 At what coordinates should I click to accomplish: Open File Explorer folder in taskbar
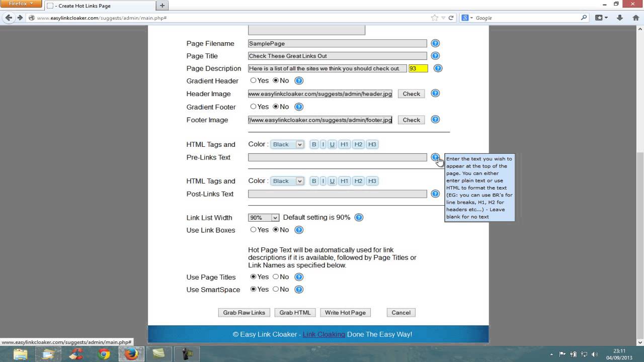(21, 354)
